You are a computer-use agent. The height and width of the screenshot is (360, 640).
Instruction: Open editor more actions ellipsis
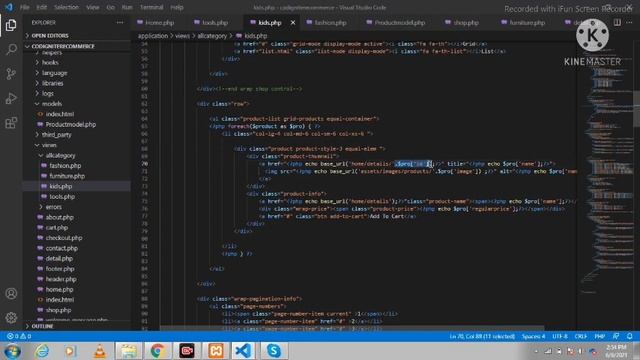629,22
